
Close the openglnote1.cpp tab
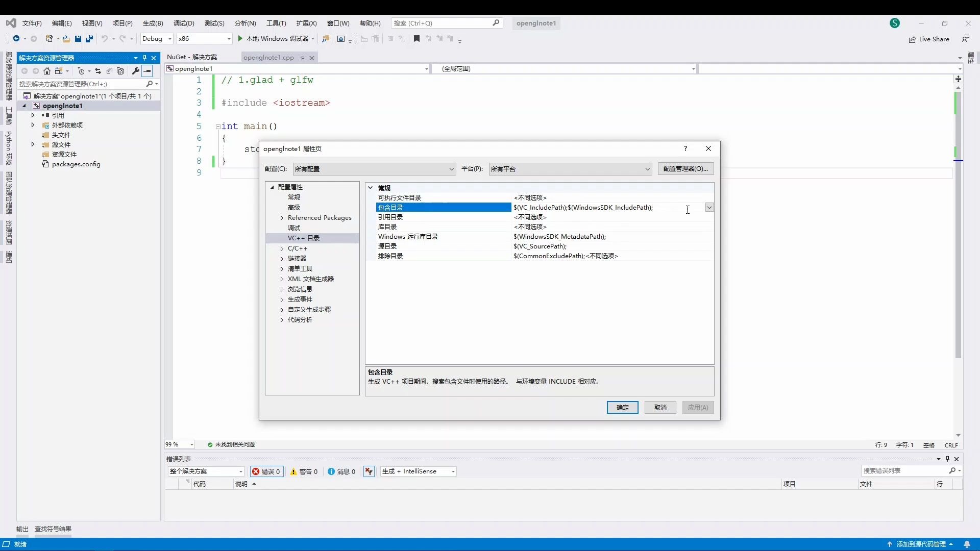tap(312, 58)
